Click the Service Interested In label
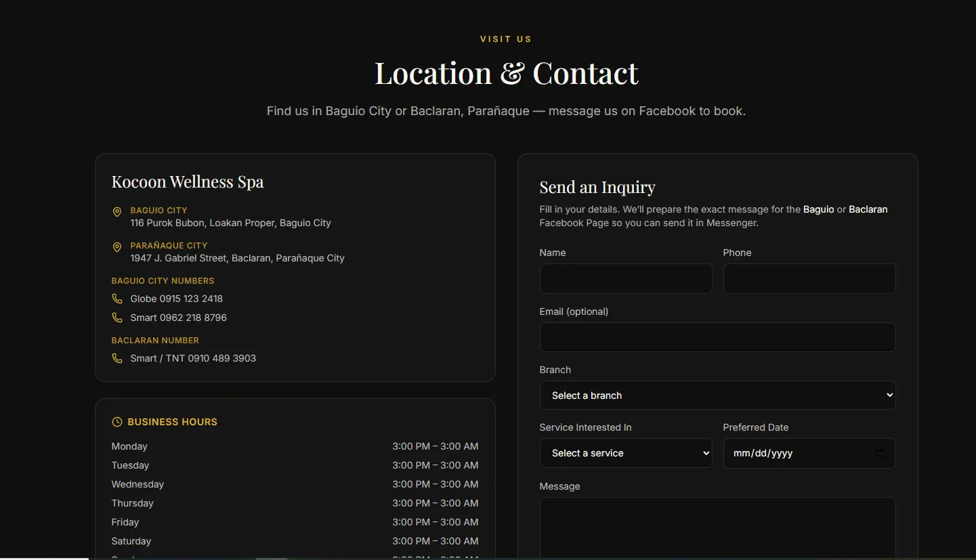Viewport: 976px width, 560px height. (585, 427)
